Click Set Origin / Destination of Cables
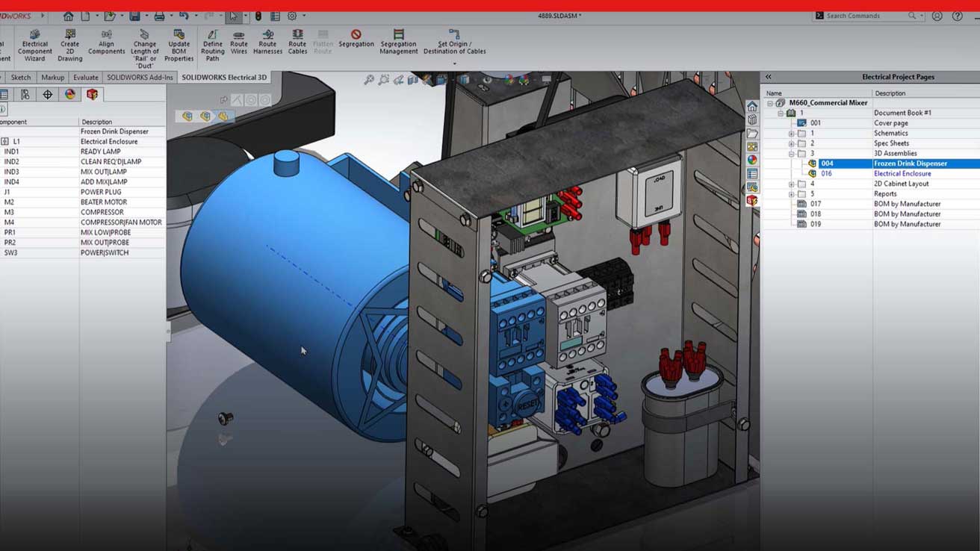The image size is (980, 551). tap(454, 43)
